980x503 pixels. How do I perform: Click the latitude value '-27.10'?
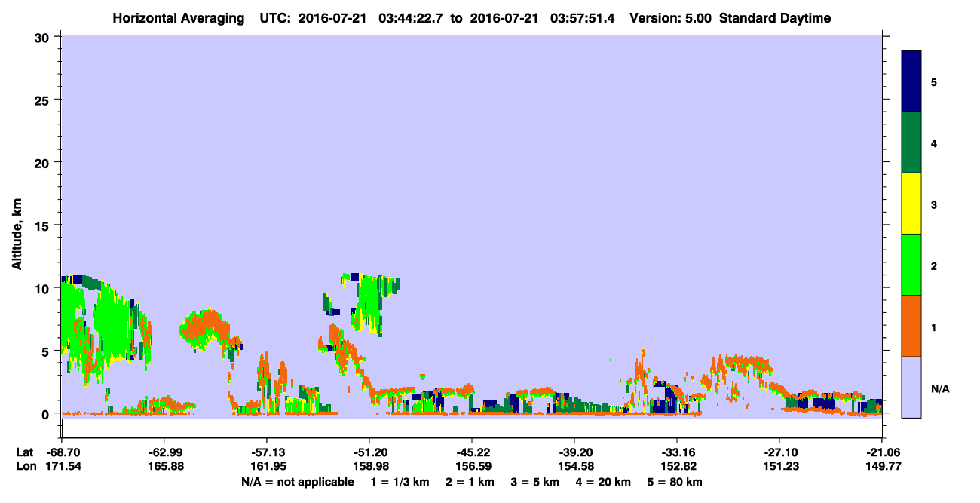coord(779,452)
